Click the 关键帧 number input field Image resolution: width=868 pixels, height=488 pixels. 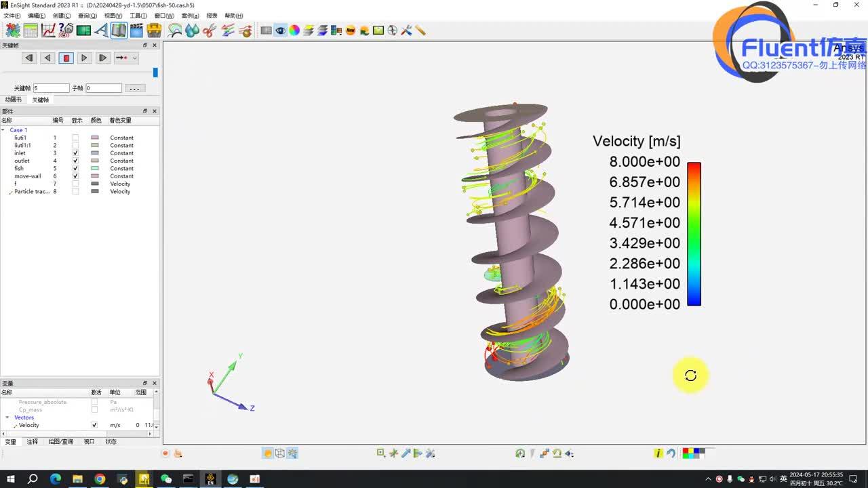click(x=51, y=88)
